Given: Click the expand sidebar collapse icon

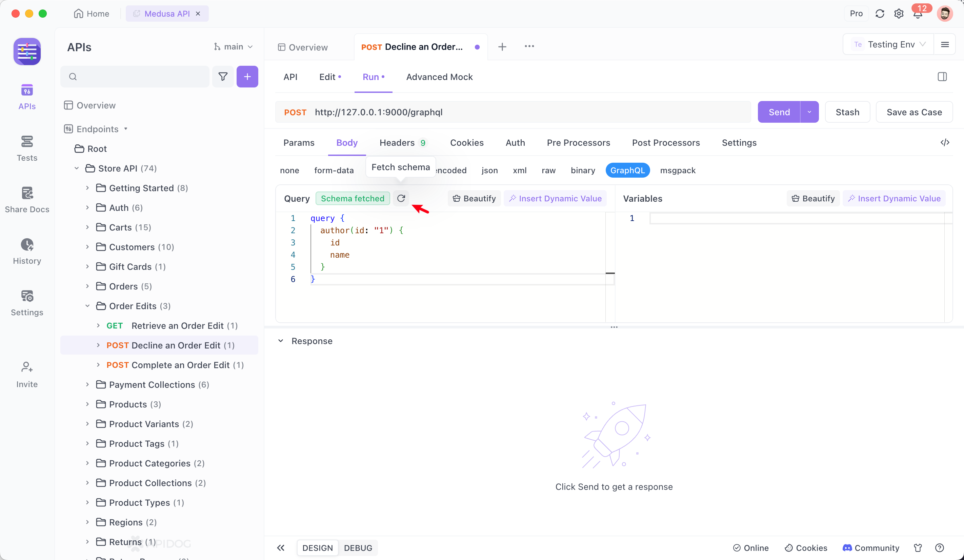Looking at the screenshot, I should [x=281, y=547].
